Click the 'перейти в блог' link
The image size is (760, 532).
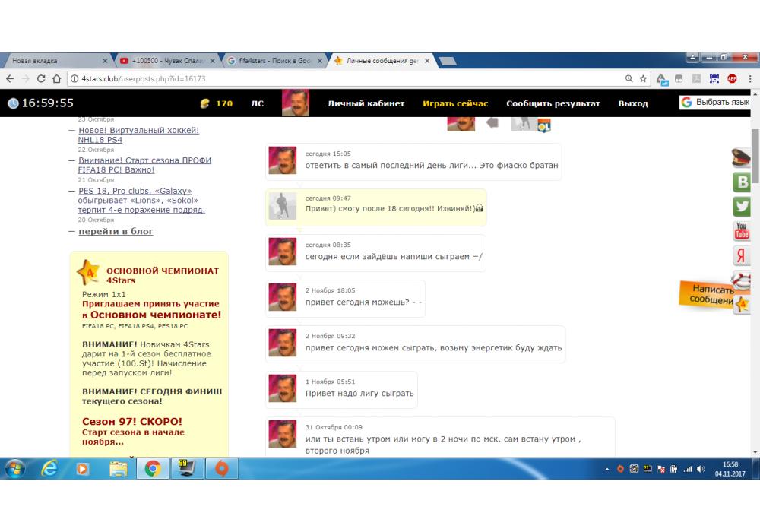pos(116,231)
